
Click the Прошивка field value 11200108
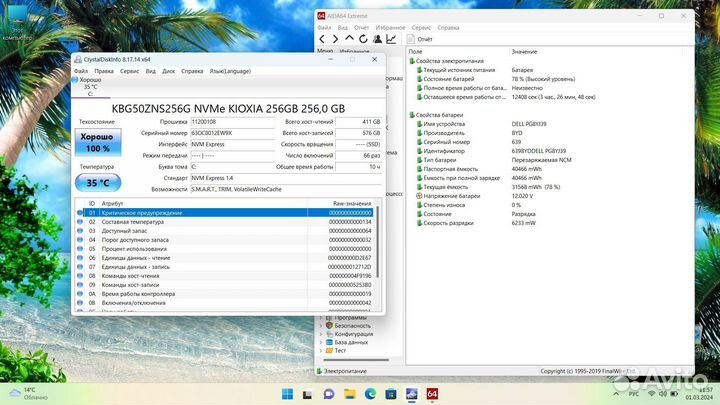coord(232,122)
